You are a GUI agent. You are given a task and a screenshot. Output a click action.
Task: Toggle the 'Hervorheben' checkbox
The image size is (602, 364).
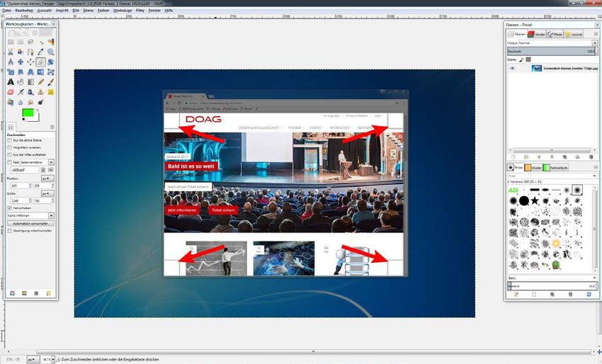[9, 208]
